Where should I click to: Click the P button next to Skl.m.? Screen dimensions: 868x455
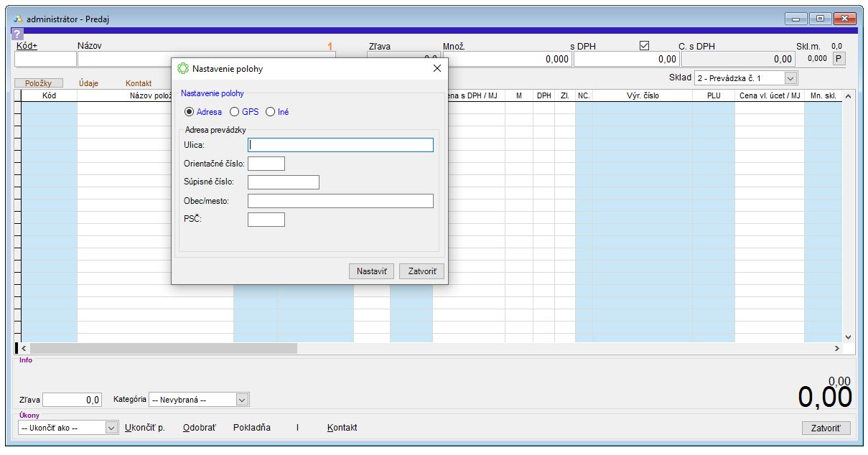[838, 60]
